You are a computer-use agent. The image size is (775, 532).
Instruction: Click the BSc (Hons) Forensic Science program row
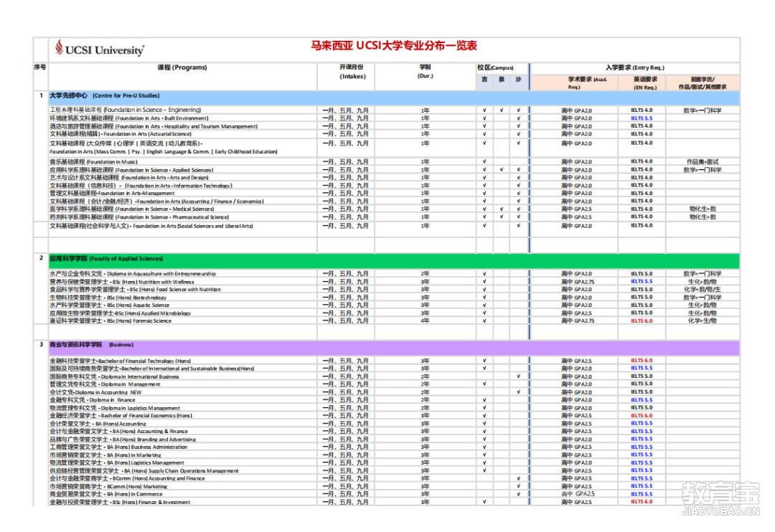tap(111, 321)
